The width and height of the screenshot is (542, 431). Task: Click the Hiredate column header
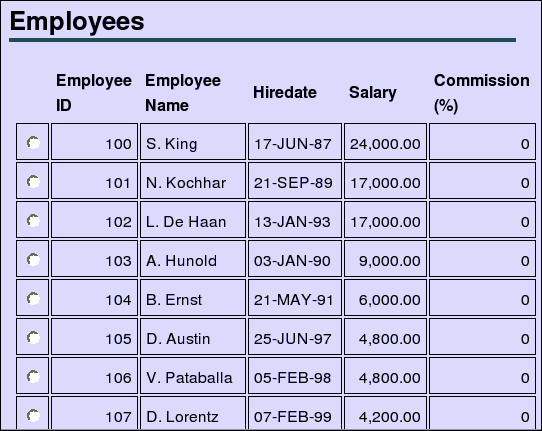(284, 93)
